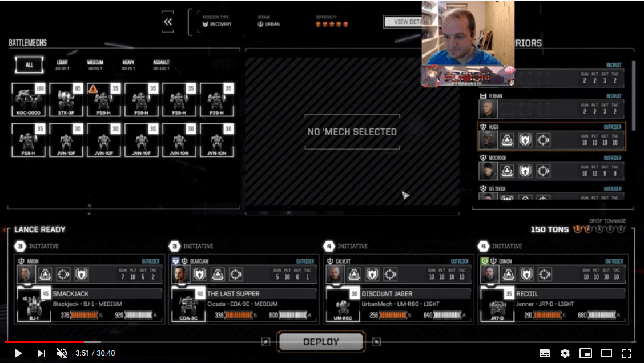Image resolution: width=644 pixels, height=363 pixels.
Task: Click Calvert's crosshair ability icon
Action: pyautogui.click(x=390, y=275)
